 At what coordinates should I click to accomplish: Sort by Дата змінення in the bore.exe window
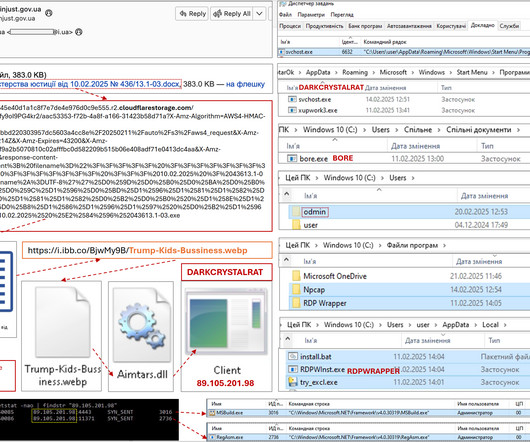click(x=415, y=146)
